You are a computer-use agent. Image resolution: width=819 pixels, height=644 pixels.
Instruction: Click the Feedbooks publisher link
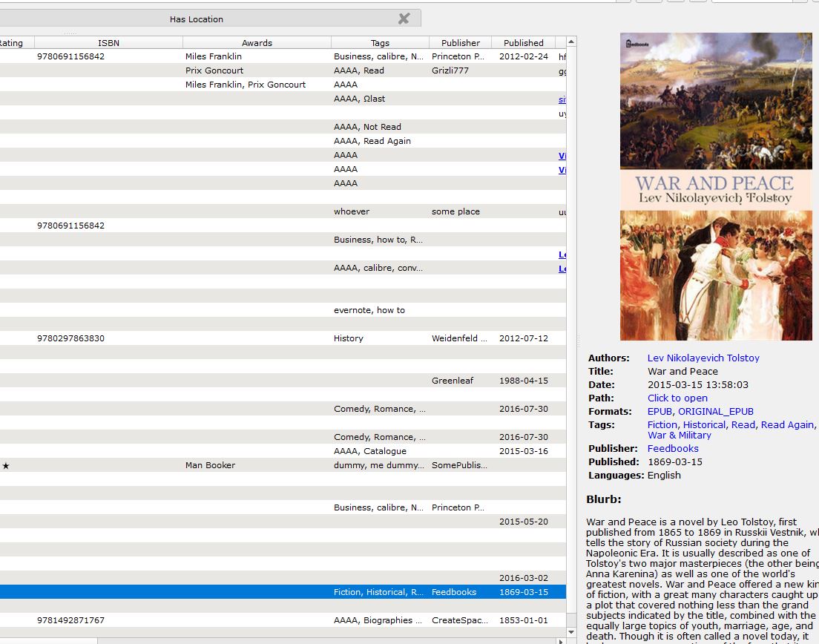[673, 449]
